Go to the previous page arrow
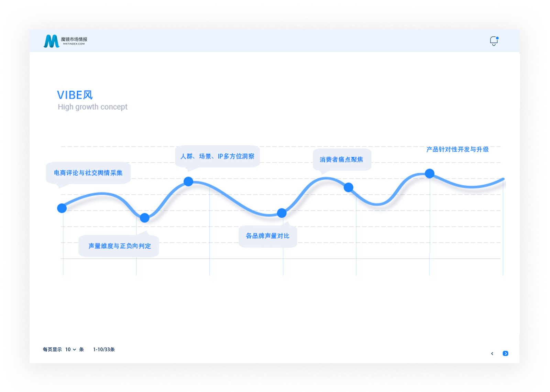The width and height of the screenshot is (550, 392). click(x=492, y=353)
